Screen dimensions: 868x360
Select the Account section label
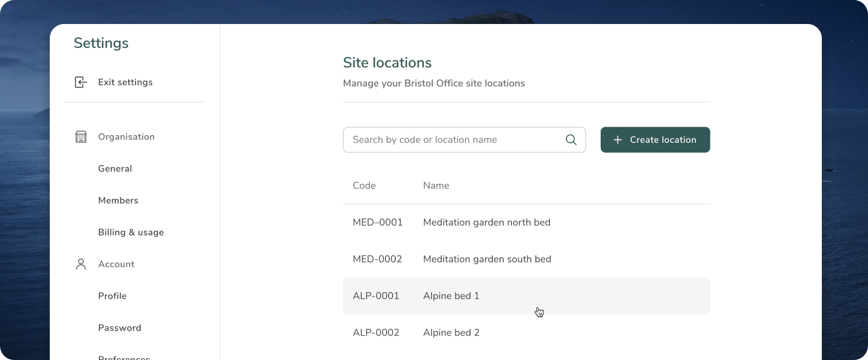116,264
